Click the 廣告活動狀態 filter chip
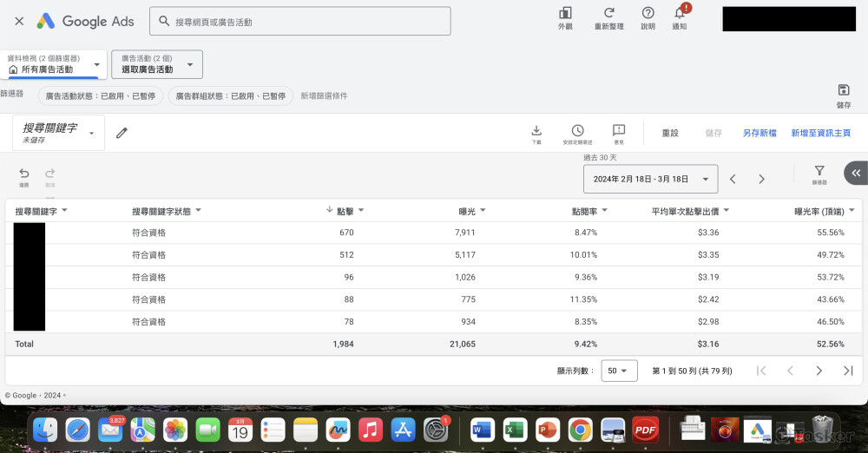 (101, 95)
